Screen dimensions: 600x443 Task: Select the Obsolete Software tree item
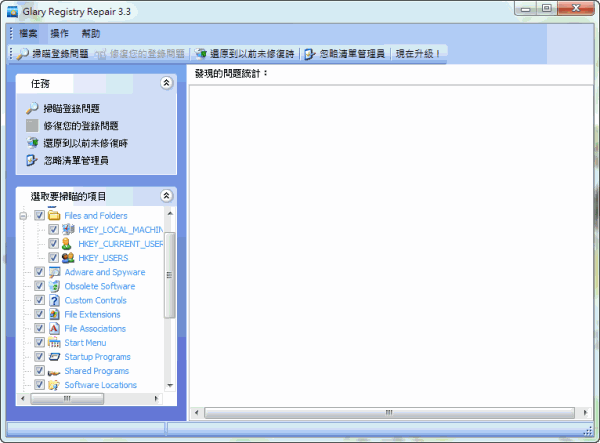pyautogui.click(x=100, y=286)
